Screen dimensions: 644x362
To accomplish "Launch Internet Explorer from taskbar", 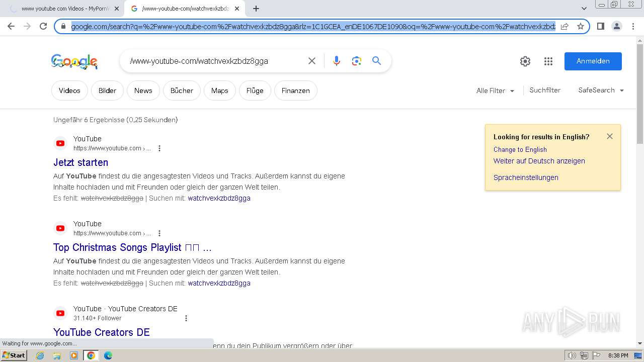I will (40, 355).
